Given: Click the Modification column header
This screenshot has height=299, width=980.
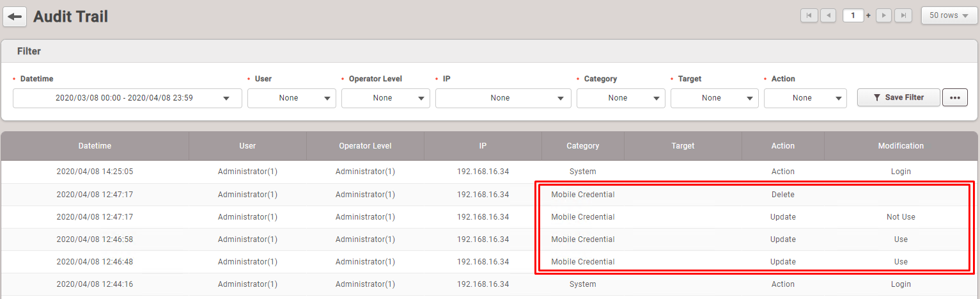Looking at the screenshot, I should pos(900,146).
